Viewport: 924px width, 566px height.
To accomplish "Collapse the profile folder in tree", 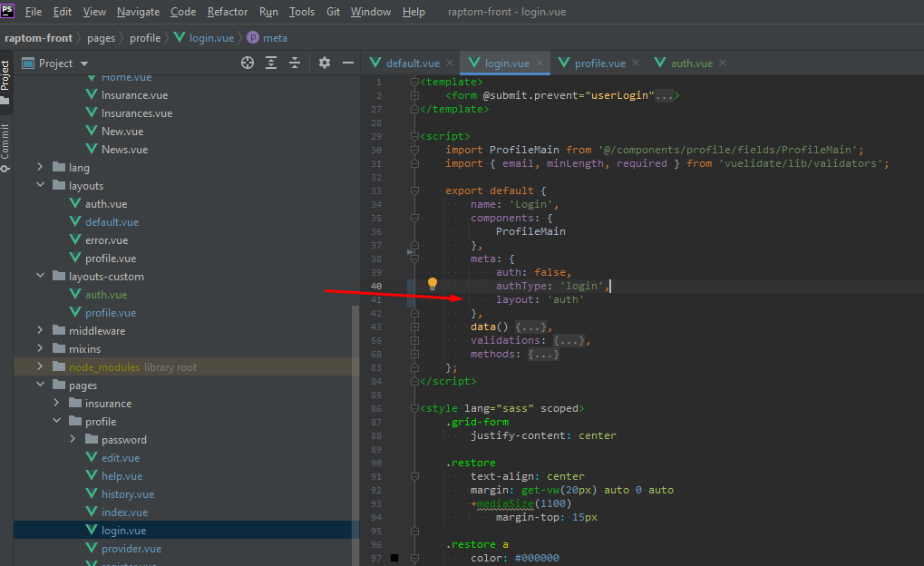I will (x=56, y=420).
